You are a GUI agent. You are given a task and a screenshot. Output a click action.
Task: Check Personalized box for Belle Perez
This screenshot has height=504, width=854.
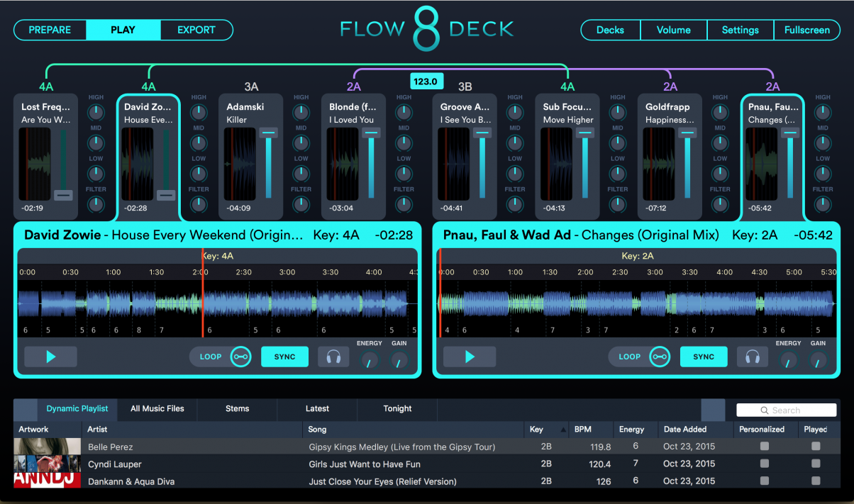(x=765, y=447)
